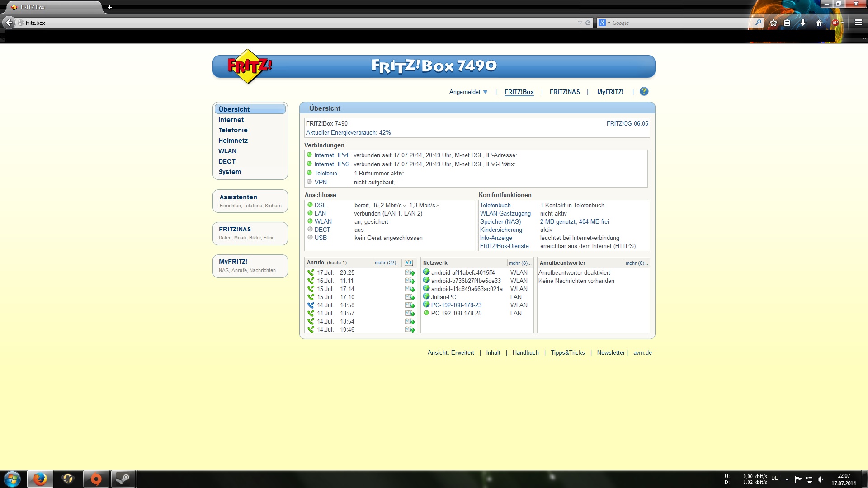Add 14.Jul. 18:58 caller to phone book
Image resolution: width=868 pixels, height=488 pixels.
(410, 305)
